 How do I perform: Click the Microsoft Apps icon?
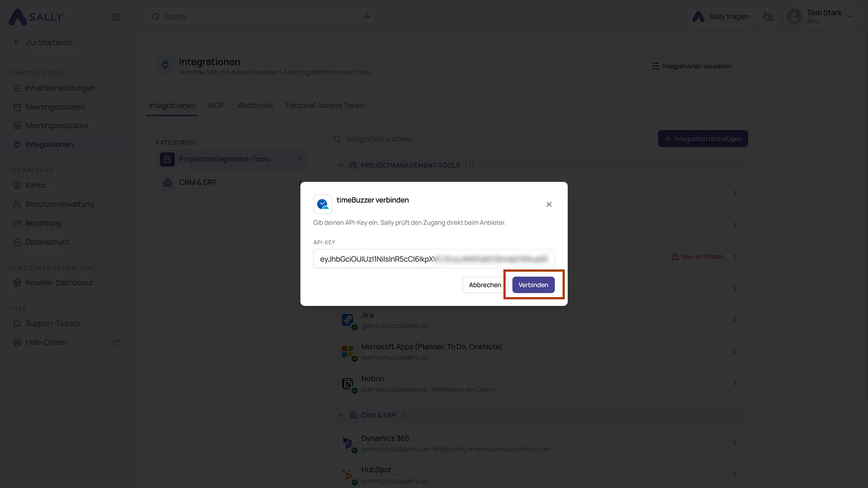tap(347, 351)
